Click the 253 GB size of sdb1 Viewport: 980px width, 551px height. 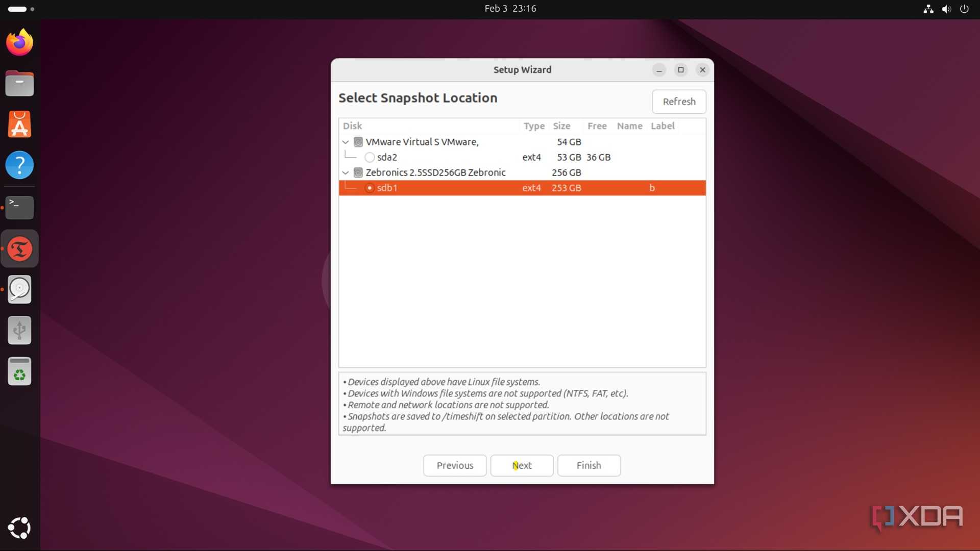pos(566,188)
